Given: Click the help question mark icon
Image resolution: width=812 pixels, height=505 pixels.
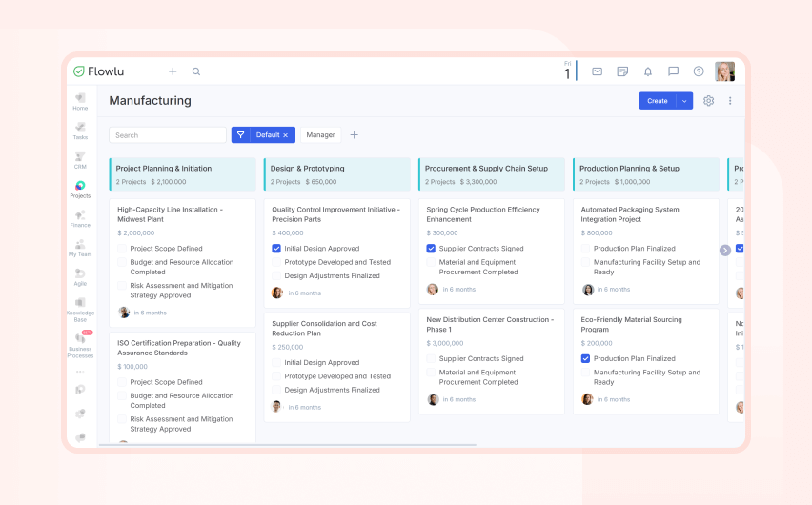Looking at the screenshot, I should [x=699, y=71].
